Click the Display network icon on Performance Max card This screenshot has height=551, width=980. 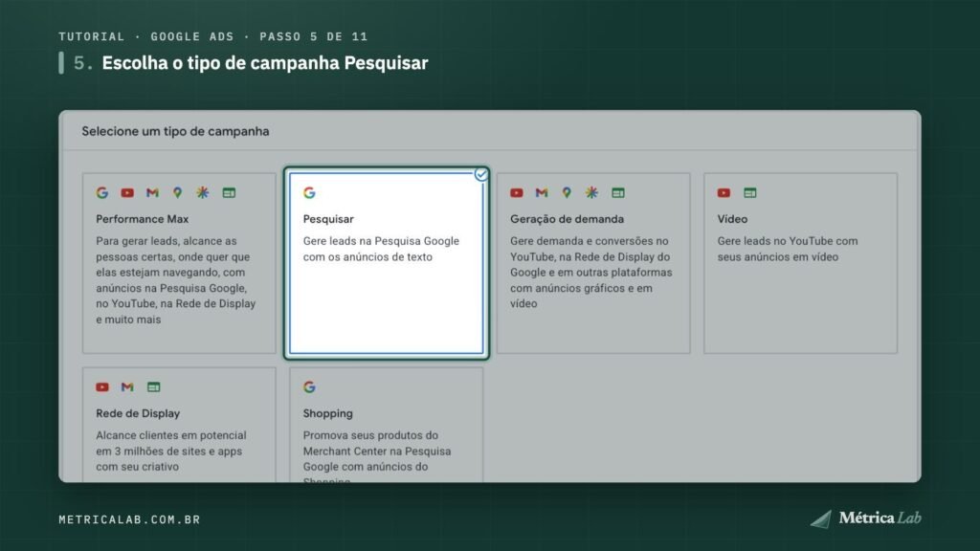(x=229, y=193)
